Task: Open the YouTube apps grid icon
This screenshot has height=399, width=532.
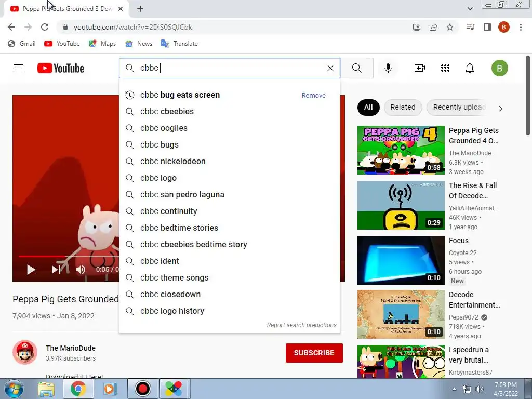Action: click(445, 68)
